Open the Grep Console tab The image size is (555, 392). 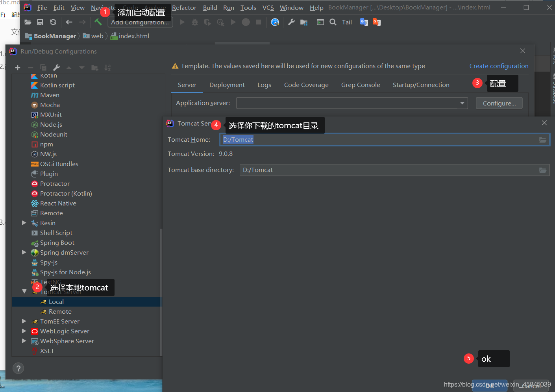(361, 85)
